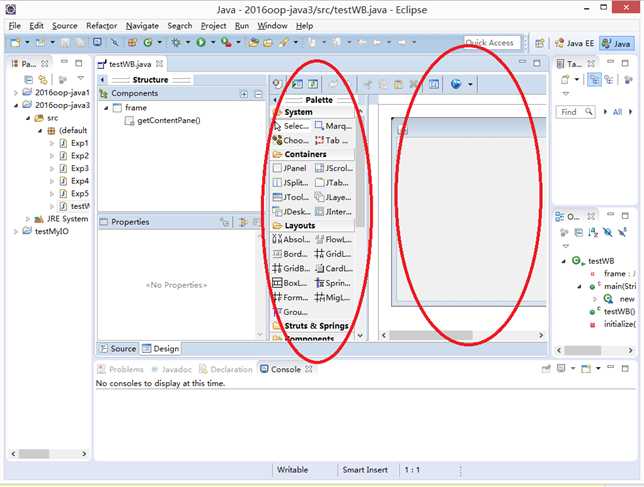The height and width of the screenshot is (487, 644).
Task: Expand the 2016oop-java1 project
Action: coord(16,93)
